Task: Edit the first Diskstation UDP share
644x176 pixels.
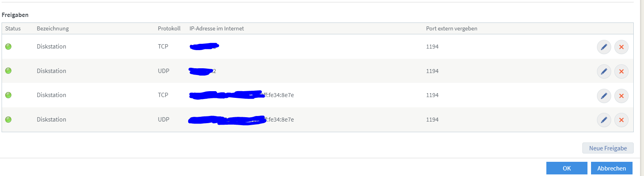Action: click(604, 71)
